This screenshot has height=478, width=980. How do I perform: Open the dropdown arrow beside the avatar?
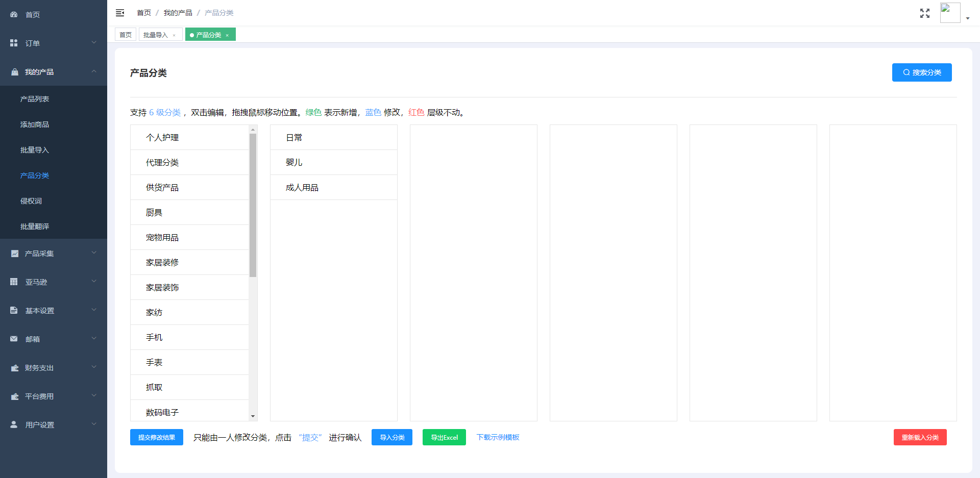[x=968, y=18]
